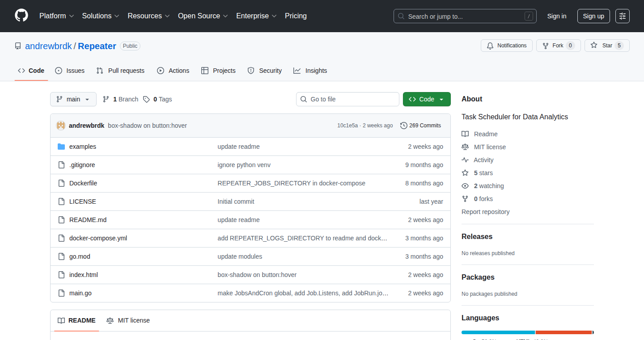644x340 pixels.
Task: Click the Sign up button
Action: [x=593, y=16]
